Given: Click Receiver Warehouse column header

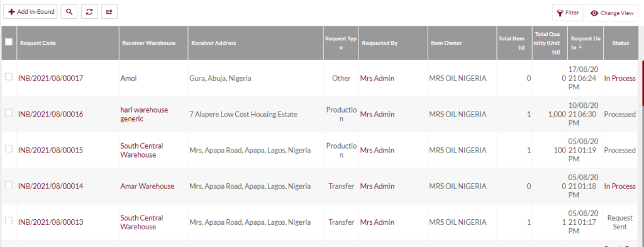Looking at the screenshot, I should (148, 43).
